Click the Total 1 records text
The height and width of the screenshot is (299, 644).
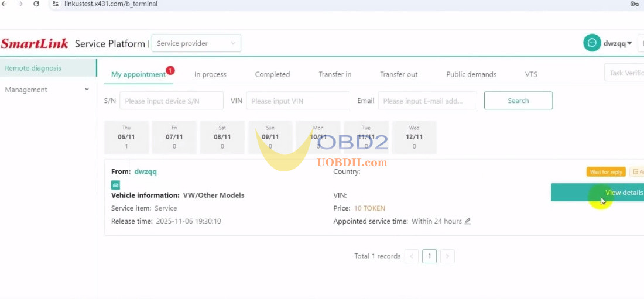click(x=378, y=256)
